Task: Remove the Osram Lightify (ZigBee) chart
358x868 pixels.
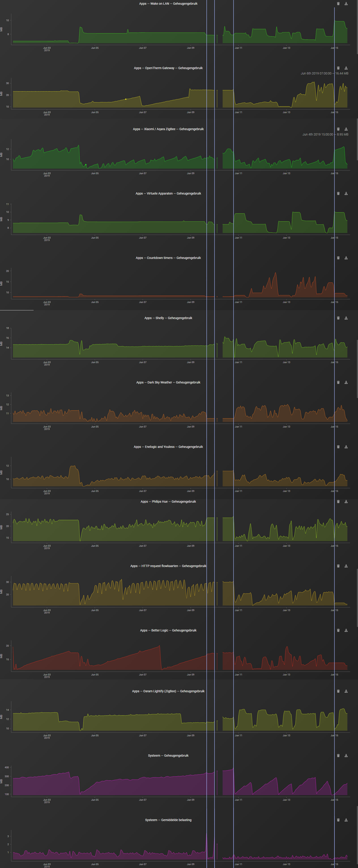Action: coord(338,691)
